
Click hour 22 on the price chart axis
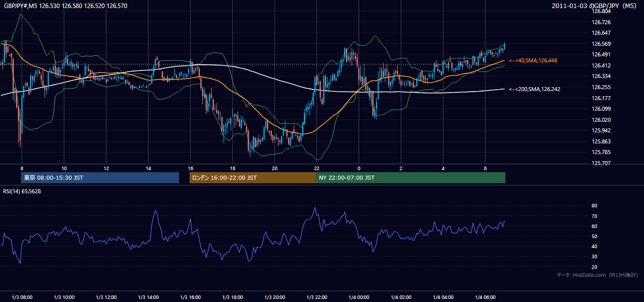point(316,168)
